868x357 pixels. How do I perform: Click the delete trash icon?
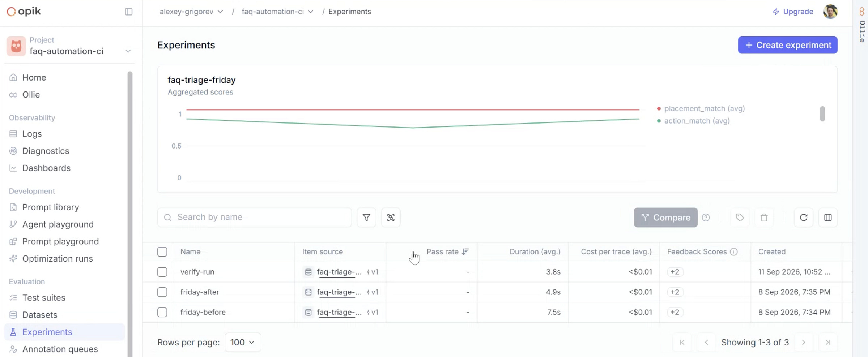pos(764,218)
